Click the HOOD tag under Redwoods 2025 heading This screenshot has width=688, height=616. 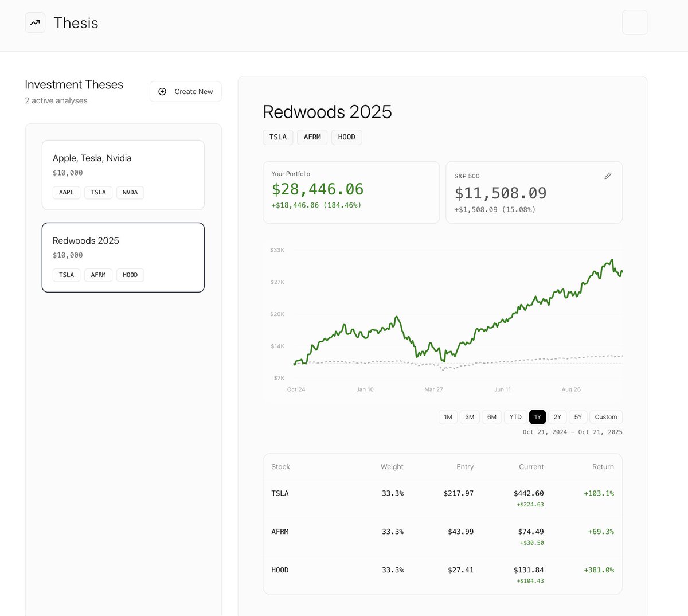pos(347,137)
